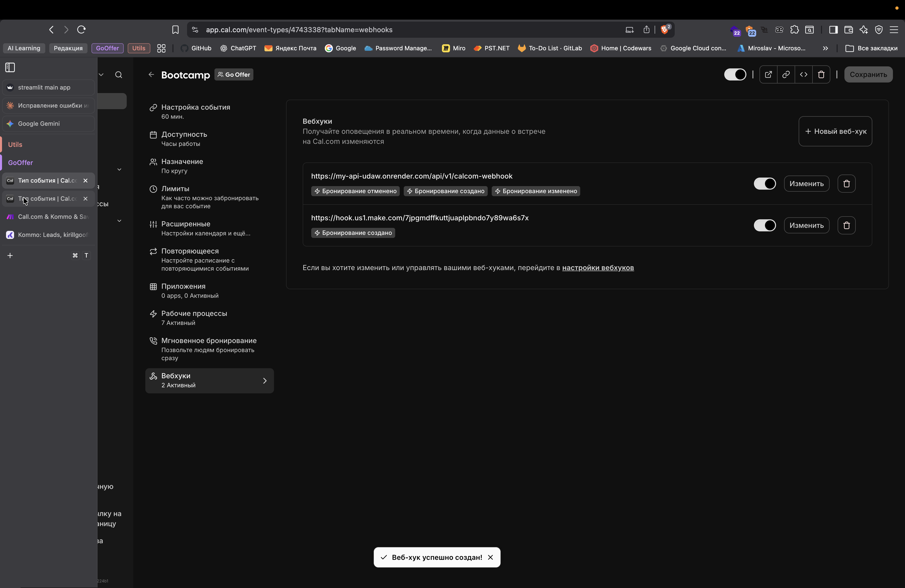Viewport: 905px width, 588px height.
Task: Expand the hidden bookmarks overflow chevron
Action: pyautogui.click(x=825, y=48)
